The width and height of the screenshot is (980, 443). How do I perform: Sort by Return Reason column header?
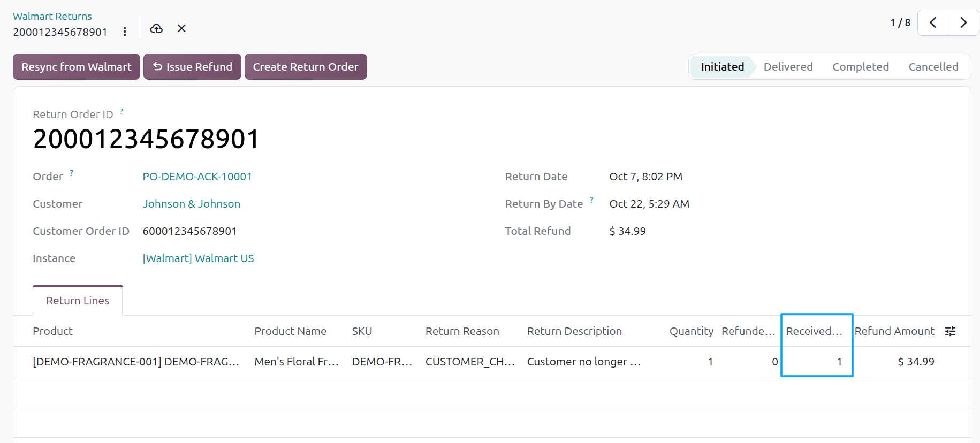[462, 331]
